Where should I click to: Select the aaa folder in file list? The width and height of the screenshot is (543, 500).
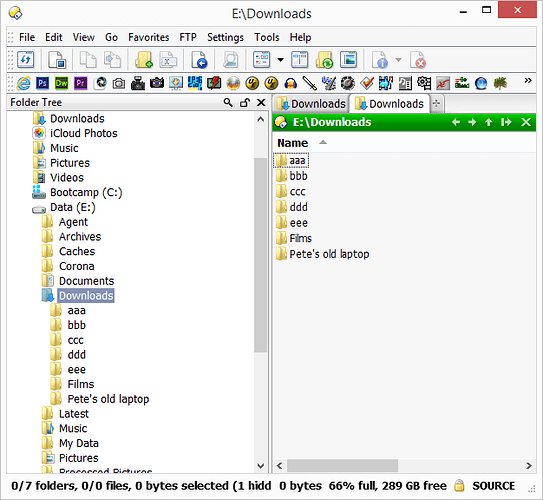(x=291, y=161)
